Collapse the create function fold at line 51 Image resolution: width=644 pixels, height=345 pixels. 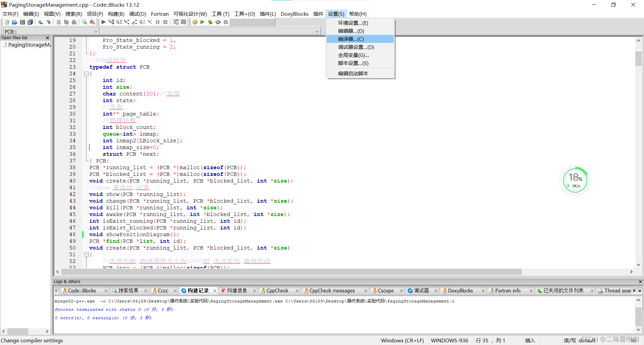(x=86, y=255)
